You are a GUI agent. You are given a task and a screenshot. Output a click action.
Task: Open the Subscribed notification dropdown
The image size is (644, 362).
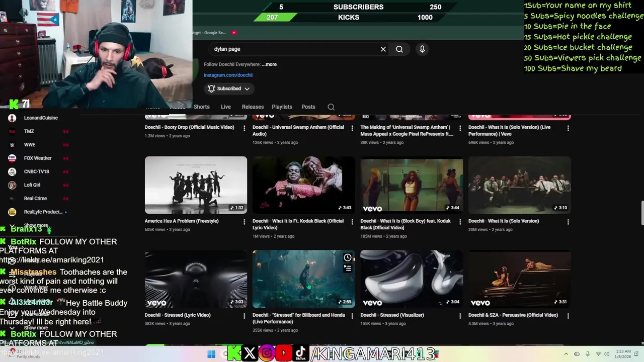tap(229, 88)
